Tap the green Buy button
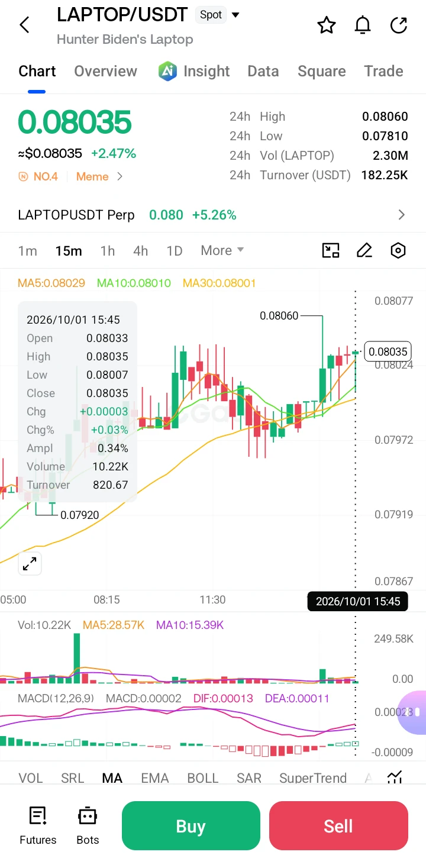426x868 pixels. pos(191,825)
